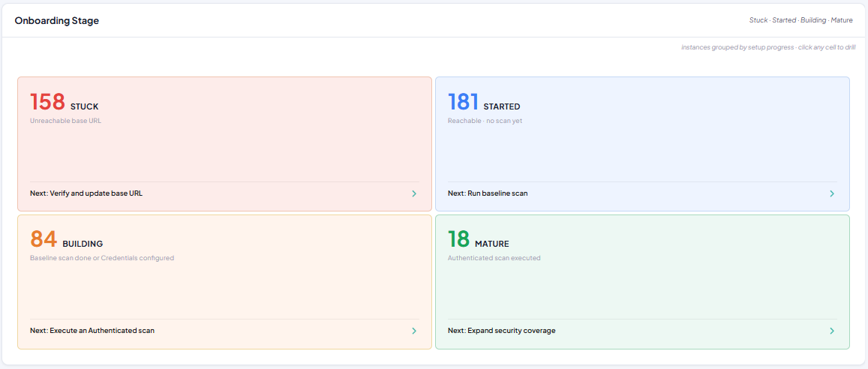Open 'Next: Execute an Authenticated scan'
Image resolution: width=868 pixels, height=369 pixels.
(92, 331)
